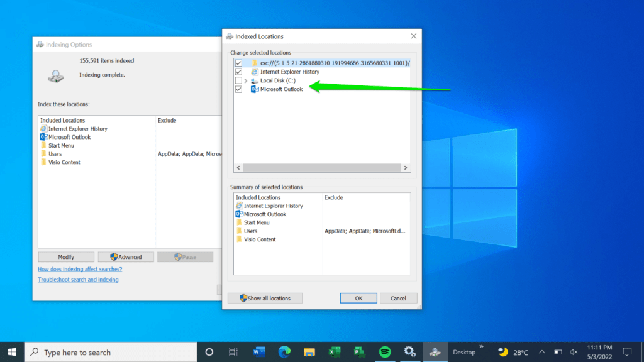Click the volume icon in the system tray
Screen dimensions: 644x362
coord(574,351)
